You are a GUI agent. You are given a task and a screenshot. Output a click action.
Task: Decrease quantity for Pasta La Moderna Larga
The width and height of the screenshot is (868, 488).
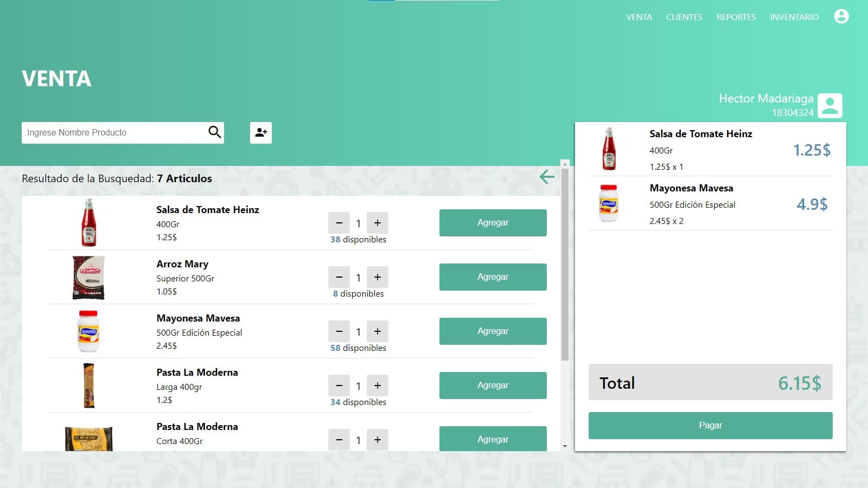pos(339,386)
